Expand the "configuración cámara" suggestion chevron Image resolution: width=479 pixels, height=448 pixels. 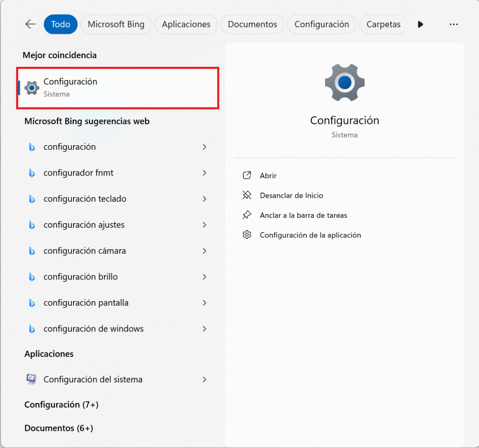(204, 251)
